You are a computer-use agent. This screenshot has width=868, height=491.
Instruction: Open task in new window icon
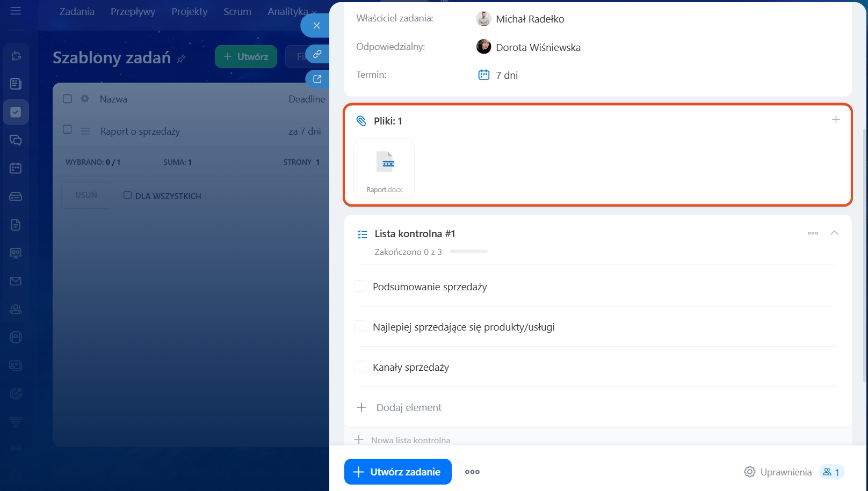[x=317, y=79]
